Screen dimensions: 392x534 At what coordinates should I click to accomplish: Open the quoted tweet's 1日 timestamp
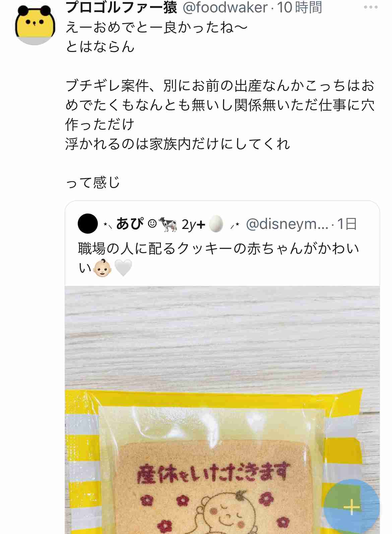347,224
